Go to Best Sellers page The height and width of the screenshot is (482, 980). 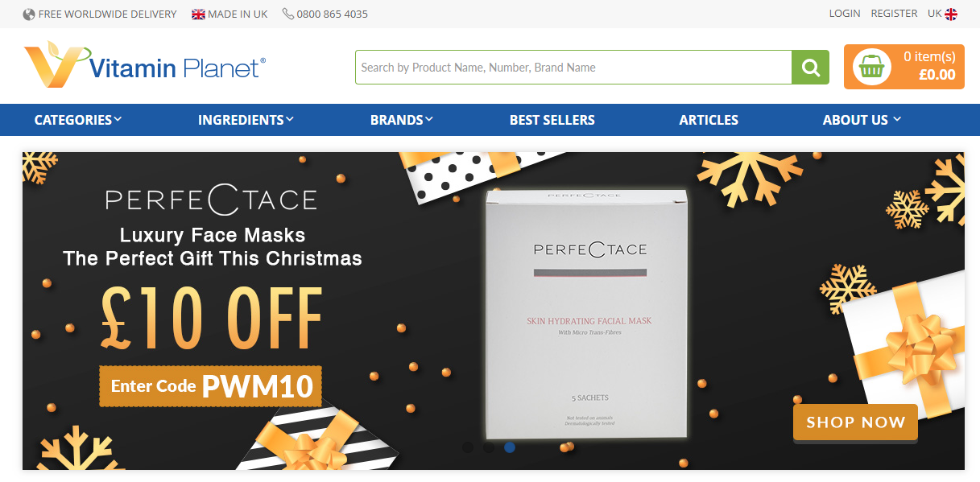tap(552, 120)
